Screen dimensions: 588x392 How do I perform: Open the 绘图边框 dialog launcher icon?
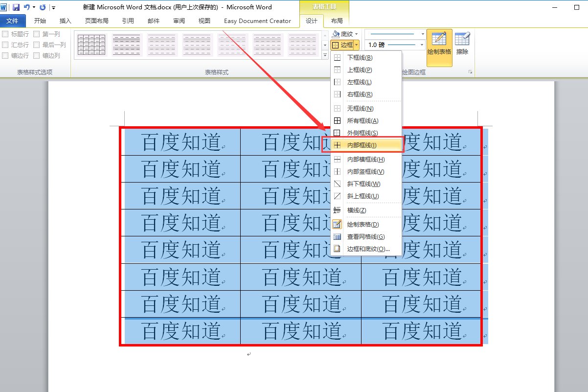point(470,71)
